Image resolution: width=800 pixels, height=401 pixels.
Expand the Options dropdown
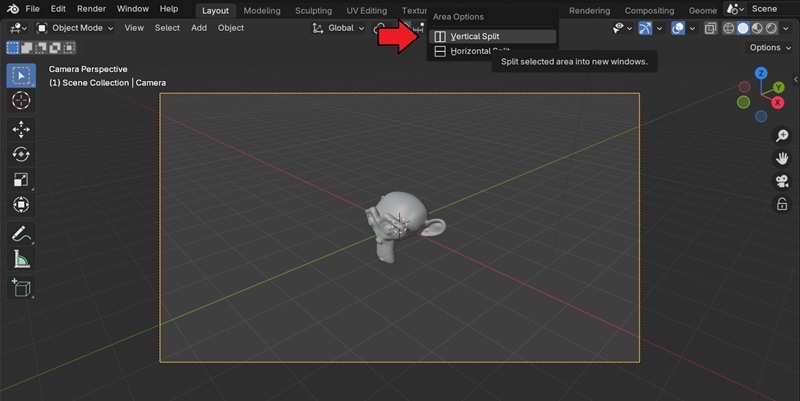(x=769, y=47)
